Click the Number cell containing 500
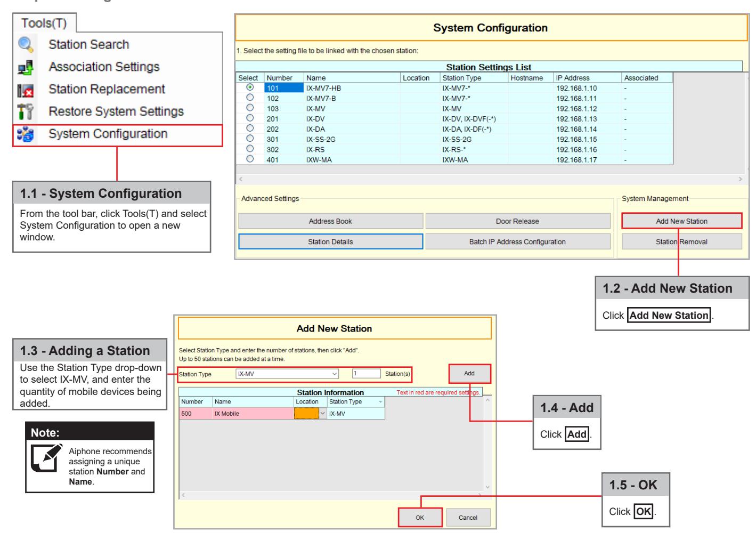This screenshot has height=540, width=756. [x=196, y=413]
